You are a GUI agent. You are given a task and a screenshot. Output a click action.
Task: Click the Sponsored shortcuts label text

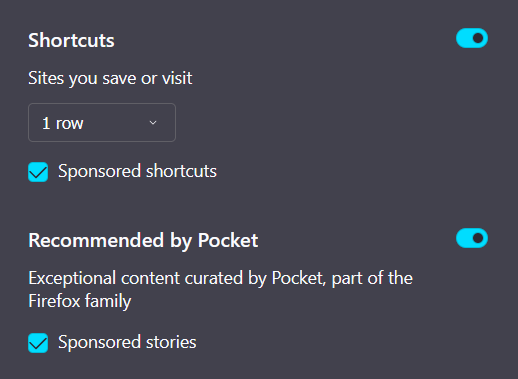pos(137,172)
